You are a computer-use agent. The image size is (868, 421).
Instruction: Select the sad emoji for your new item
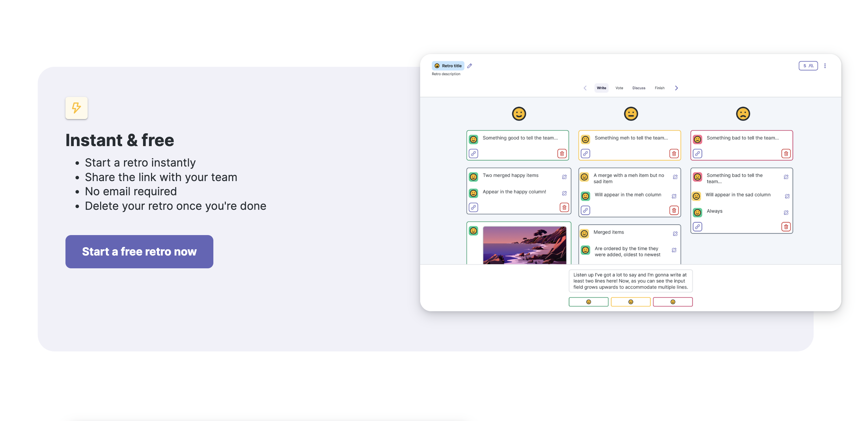pos(673,302)
